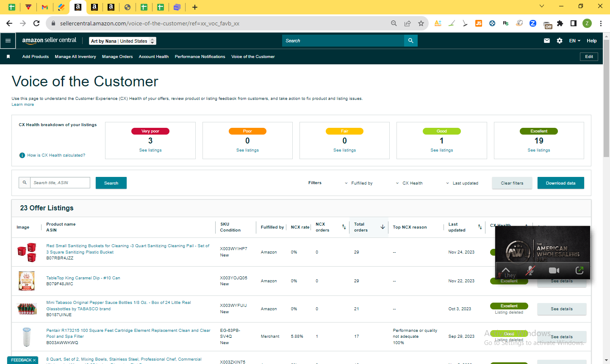This screenshot has width=610, height=364.
Task: Open the Chrome extensions puzzle icon
Action: pos(560,23)
